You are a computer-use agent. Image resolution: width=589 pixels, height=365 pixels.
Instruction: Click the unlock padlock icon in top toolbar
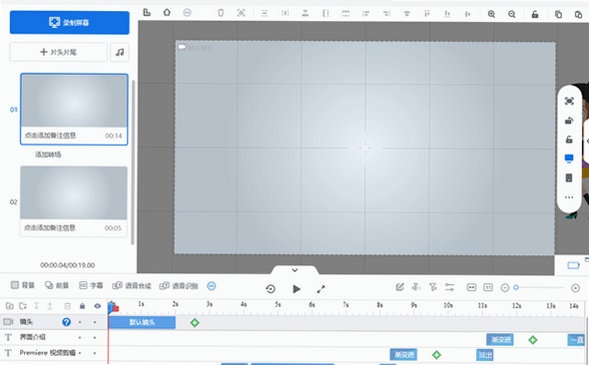(535, 14)
